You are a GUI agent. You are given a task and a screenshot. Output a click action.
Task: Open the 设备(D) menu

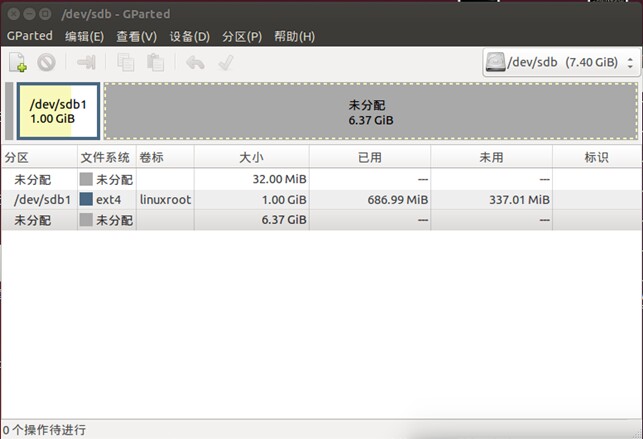pyautogui.click(x=189, y=36)
